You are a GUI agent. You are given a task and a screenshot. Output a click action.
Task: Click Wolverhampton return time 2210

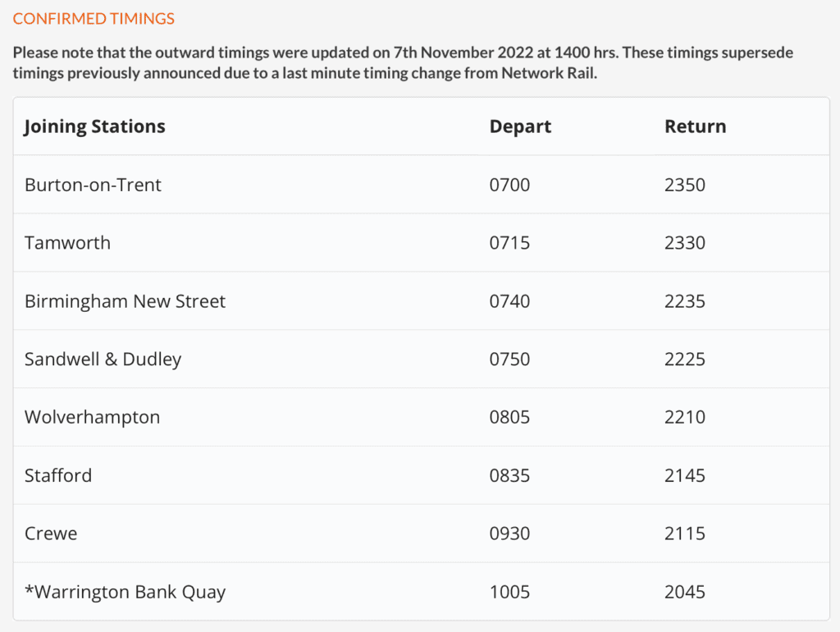point(685,417)
